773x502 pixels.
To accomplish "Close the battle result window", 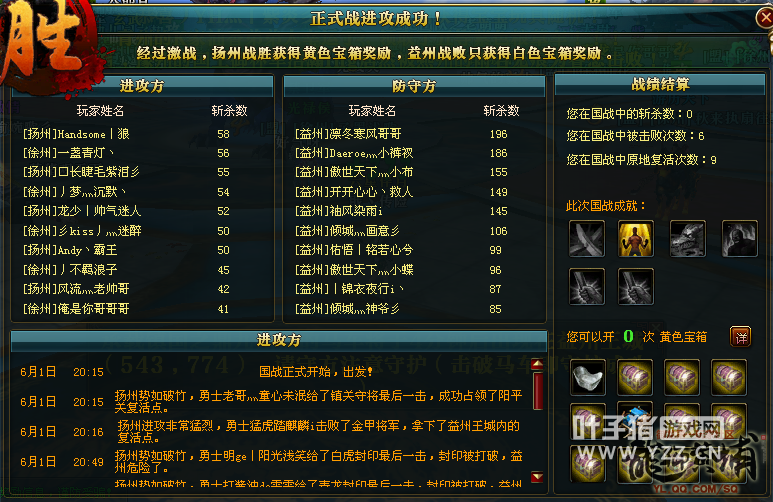I will (x=764, y=18).
